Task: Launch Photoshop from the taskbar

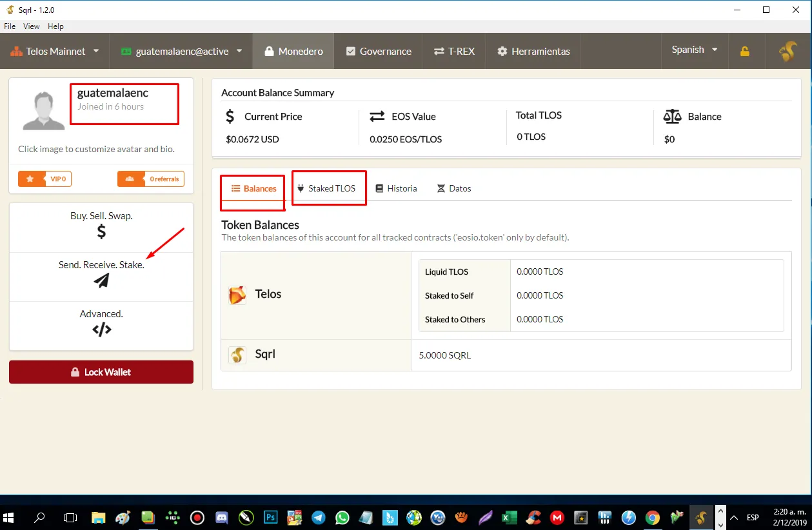Action: [x=271, y=518]
